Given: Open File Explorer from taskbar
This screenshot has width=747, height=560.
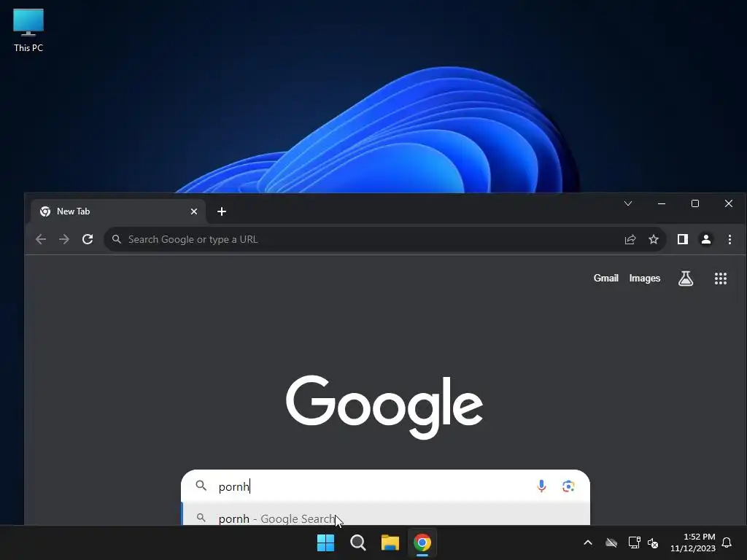Looking at the screenshot, I should point(390,542).
